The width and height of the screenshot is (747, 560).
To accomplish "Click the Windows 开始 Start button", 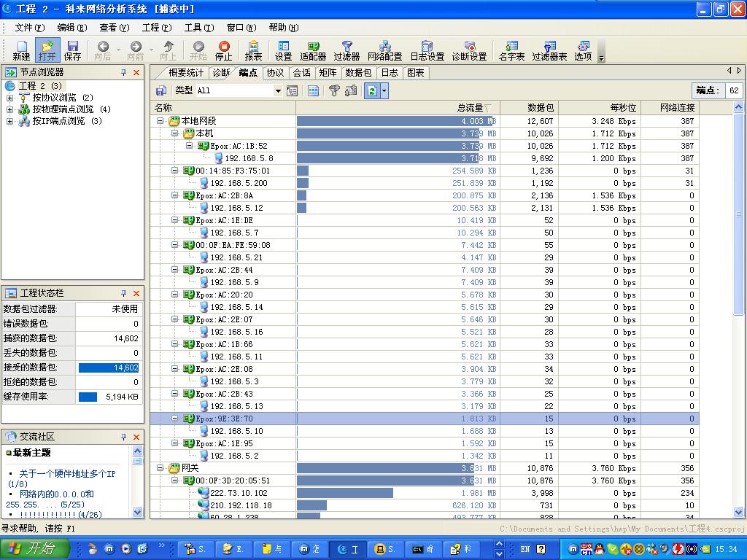I will [34, 549].
